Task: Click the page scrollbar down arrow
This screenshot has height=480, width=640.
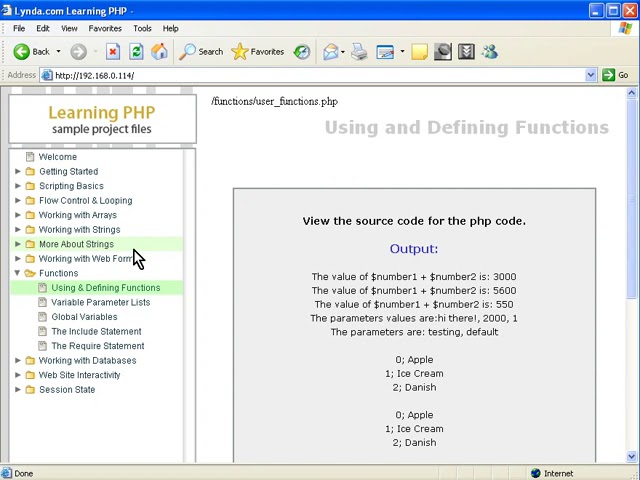Action: [x=631, y=456]
